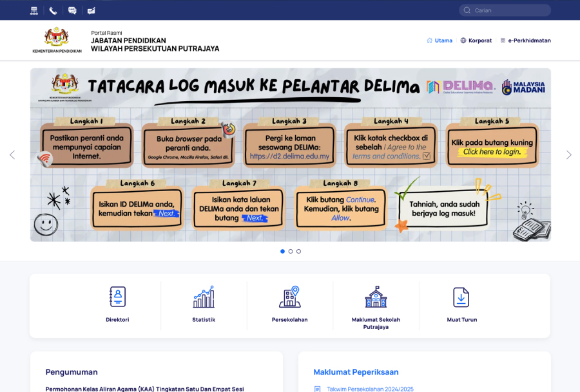Image resolution: width=580 pixels, height=392 pixels.
Task: Open the Korporat navigation menu
Action: pyautogui.click(x=476, y=41)
